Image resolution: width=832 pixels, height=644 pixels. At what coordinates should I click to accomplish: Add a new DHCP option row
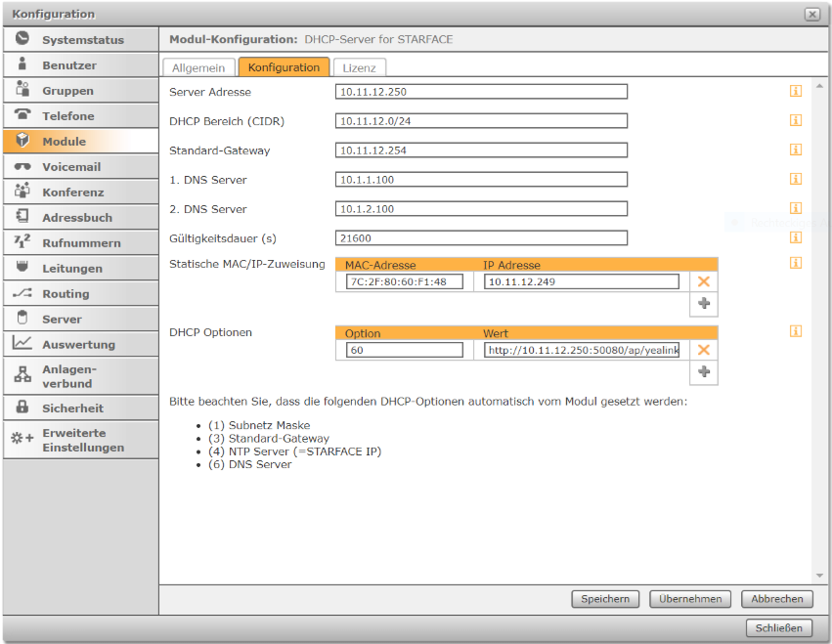704,371
